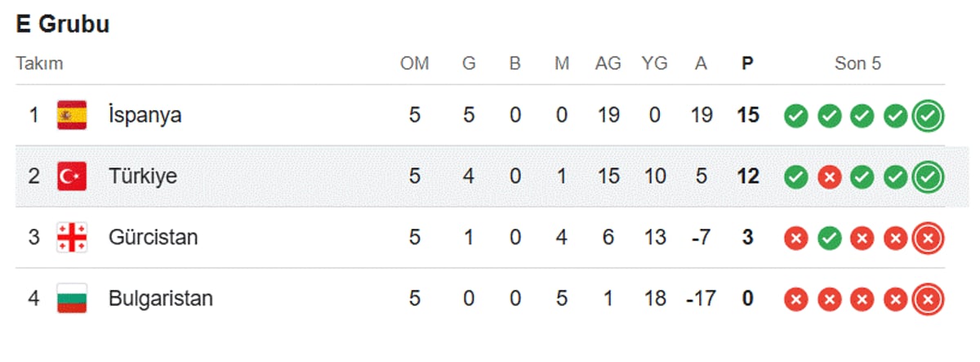
Task: Click the OM column header
Action: (x=414, y=64)
